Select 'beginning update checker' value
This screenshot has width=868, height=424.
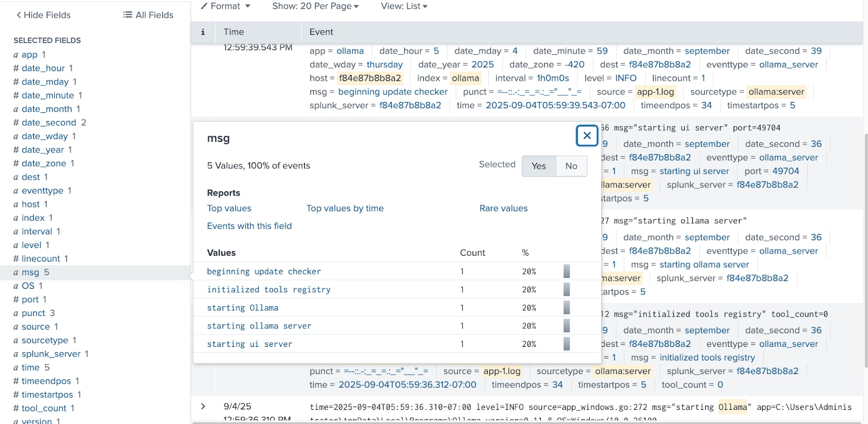pyautogui.click(x=264, y=271)
